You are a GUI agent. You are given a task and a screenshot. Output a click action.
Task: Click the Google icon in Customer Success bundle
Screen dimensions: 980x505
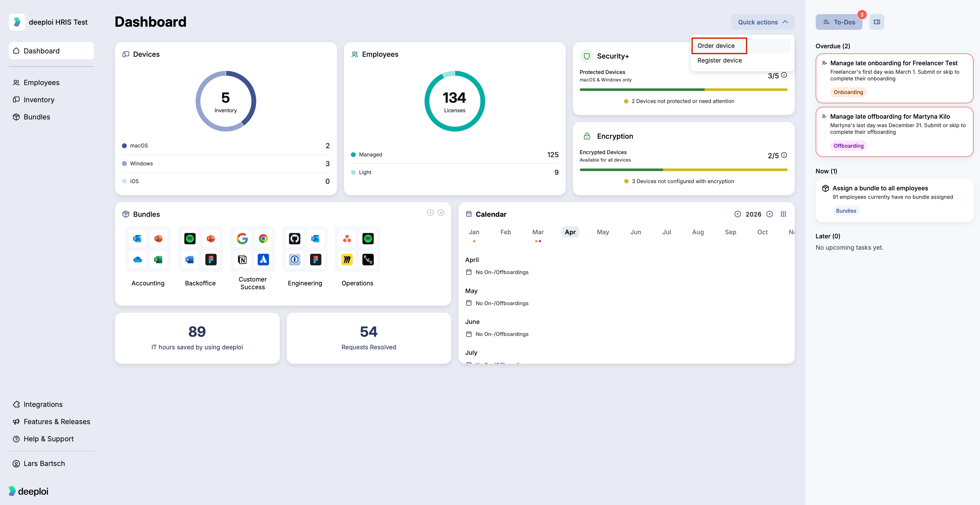[x=242, y=239]
